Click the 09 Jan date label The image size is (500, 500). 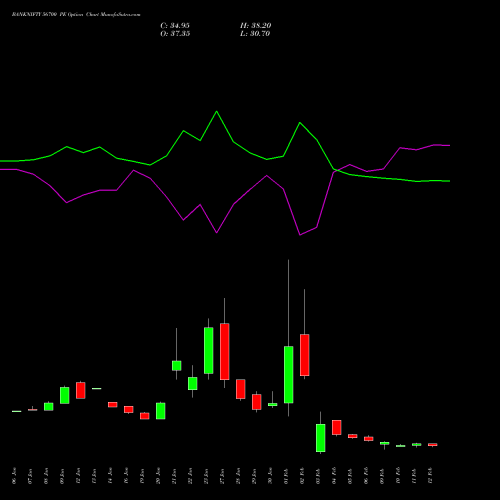click(62, 476)
